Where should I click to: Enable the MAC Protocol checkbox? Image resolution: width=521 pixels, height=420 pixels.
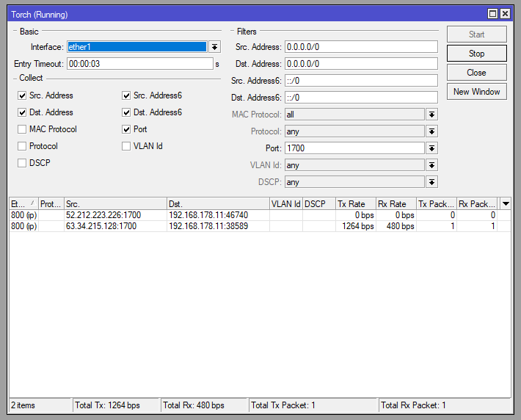22,129
